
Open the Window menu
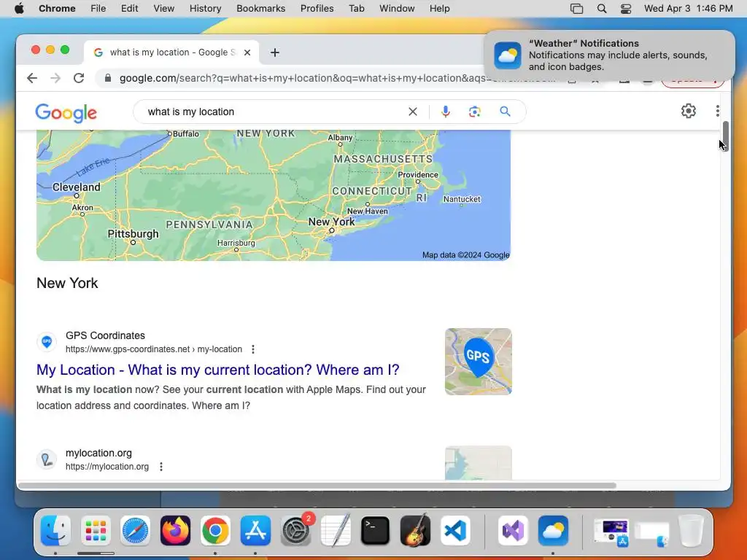[397, 9]
